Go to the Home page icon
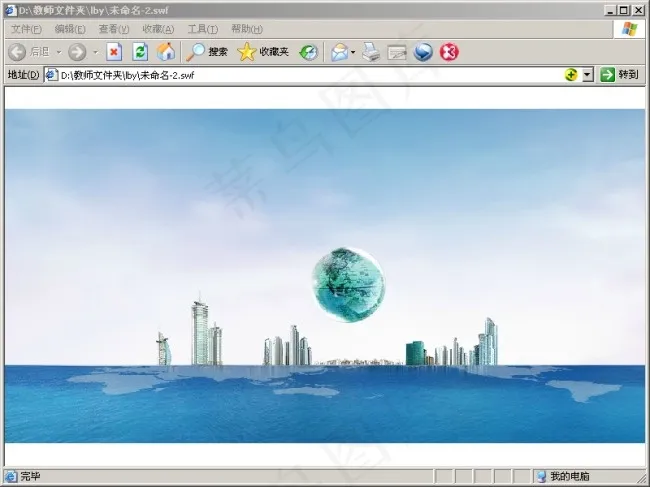 [166, 51]
